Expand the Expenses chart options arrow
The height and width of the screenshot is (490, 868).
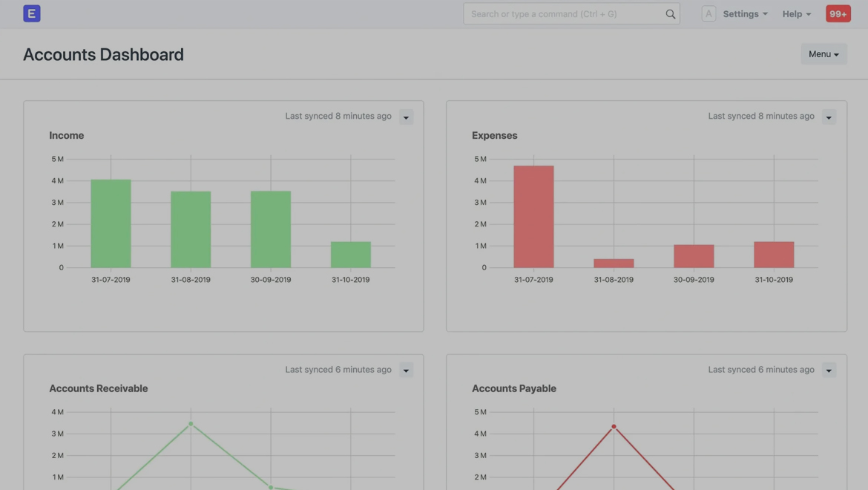point(829,117)
